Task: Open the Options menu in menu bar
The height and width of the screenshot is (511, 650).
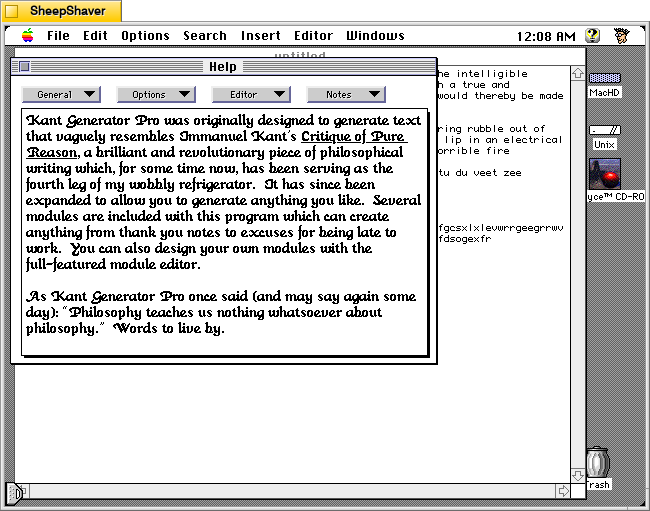Action: 146,36
